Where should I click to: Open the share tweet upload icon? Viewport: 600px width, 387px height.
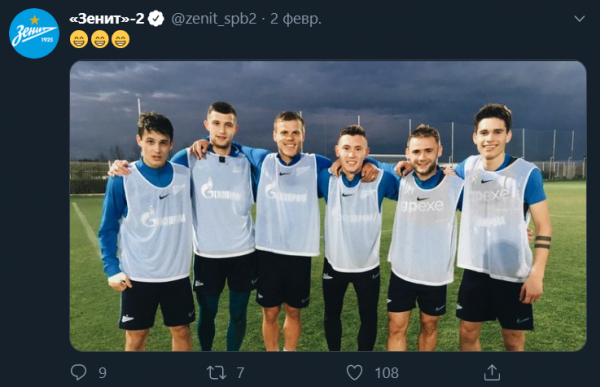pos(492,372)
